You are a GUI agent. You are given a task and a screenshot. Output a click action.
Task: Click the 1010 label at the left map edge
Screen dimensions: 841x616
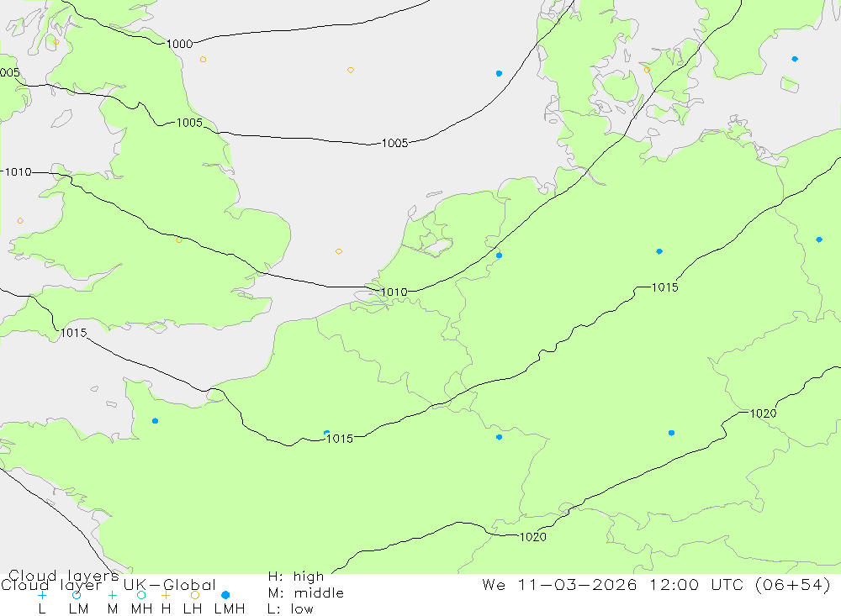point(18,172)
